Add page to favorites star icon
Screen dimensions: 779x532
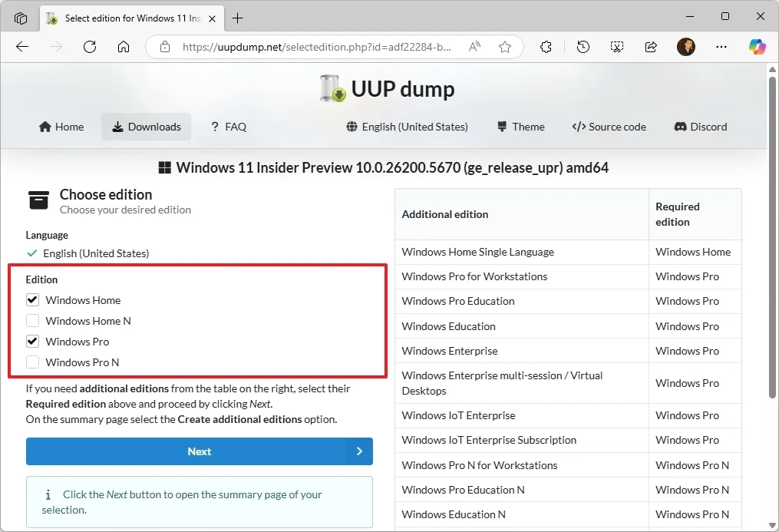tap(505, 47)
